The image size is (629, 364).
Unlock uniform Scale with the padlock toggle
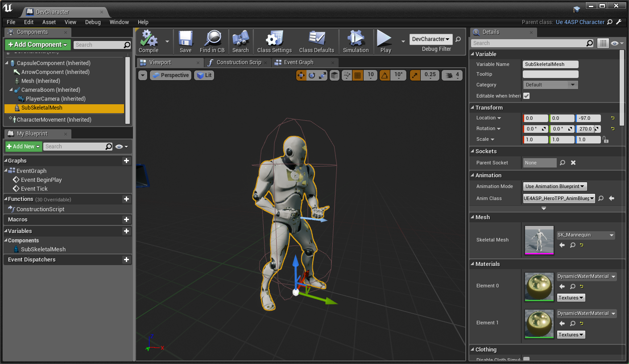pyautogui.click(x=605, y=139)
